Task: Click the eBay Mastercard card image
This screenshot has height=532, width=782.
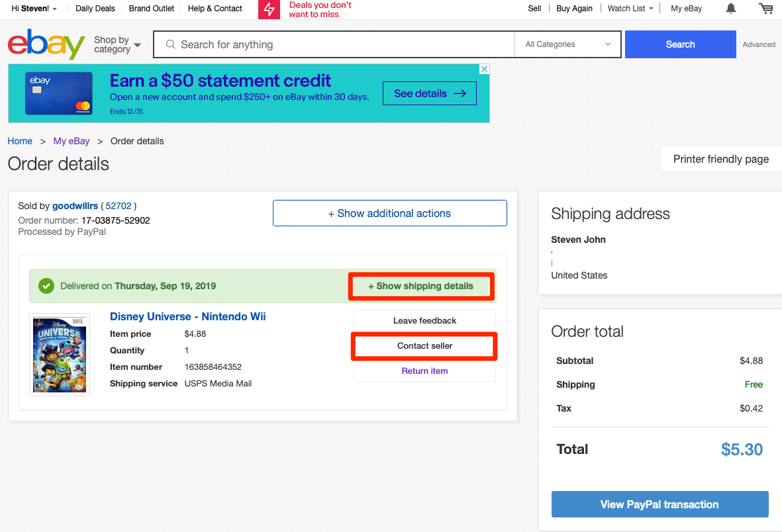Action: click(59, 93)
